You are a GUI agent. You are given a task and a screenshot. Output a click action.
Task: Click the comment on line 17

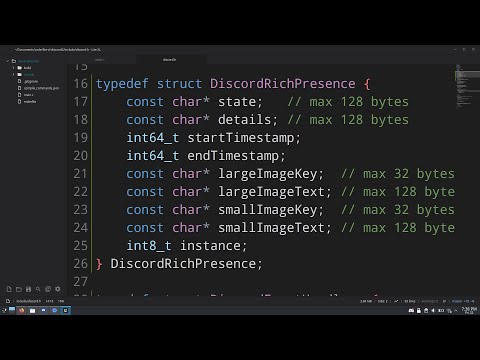pyautogui.click(x=348, y=102)
